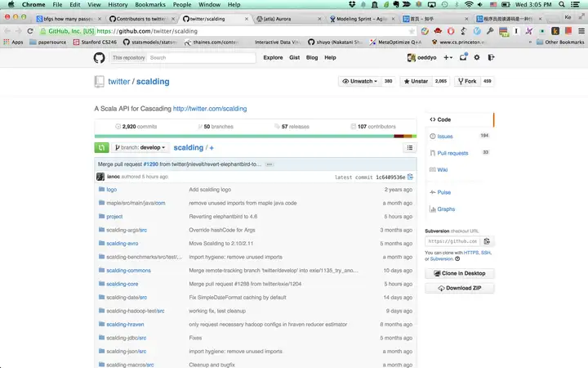588x368 pixels.
Task: Copy the latest commit SHA icon
Action: 410,177
